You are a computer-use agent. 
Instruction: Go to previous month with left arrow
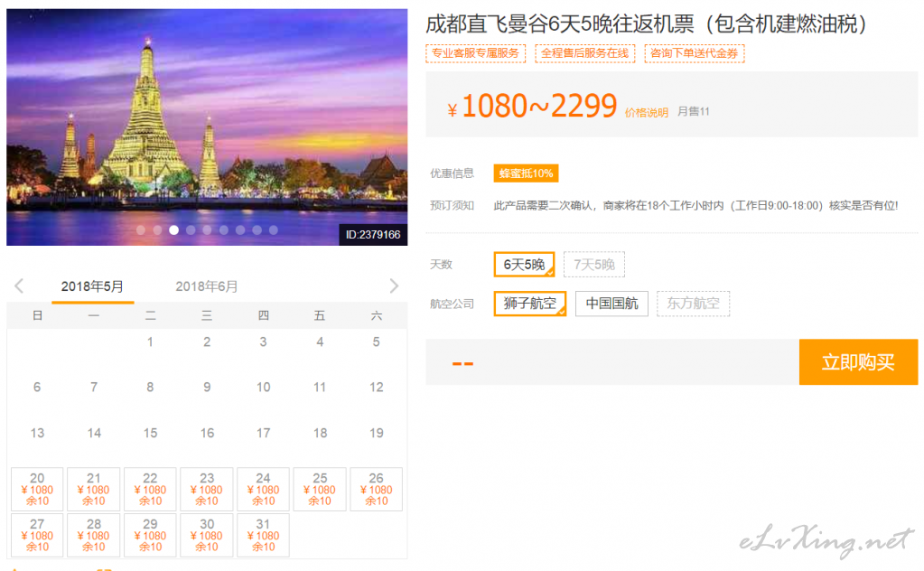[20, 286]
